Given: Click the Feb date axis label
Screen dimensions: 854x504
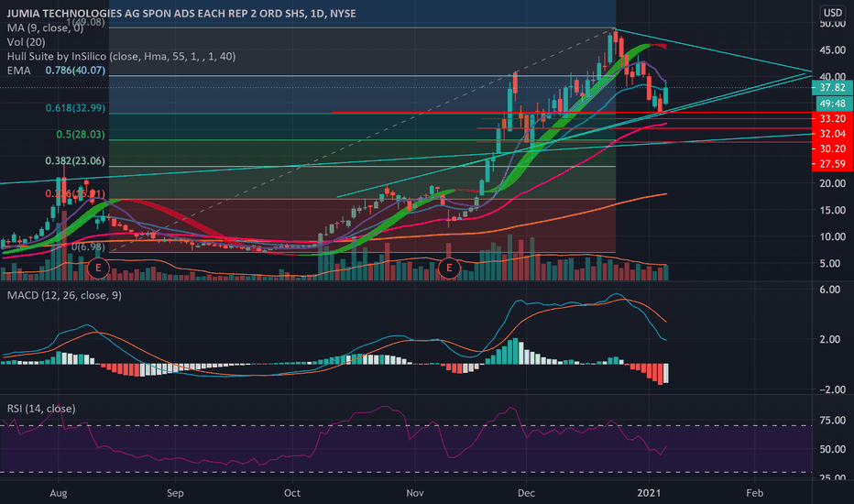Looking at the screenshot, I should tap(754, 493).
